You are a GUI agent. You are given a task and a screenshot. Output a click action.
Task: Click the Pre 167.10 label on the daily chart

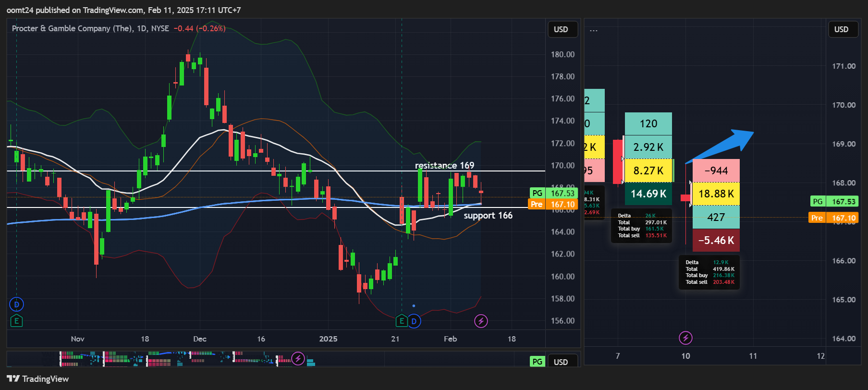553,204
